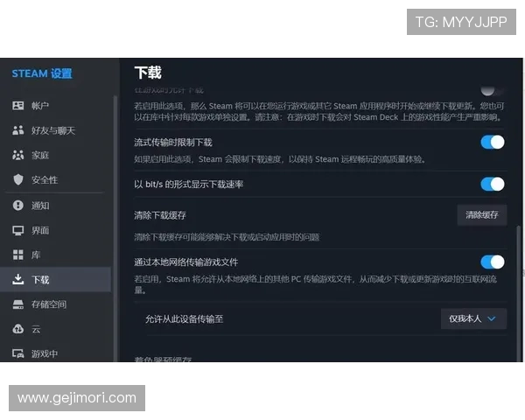Click the 下载 download arrow icon
Screen dimensions: 525x420
tap(18, 279)
